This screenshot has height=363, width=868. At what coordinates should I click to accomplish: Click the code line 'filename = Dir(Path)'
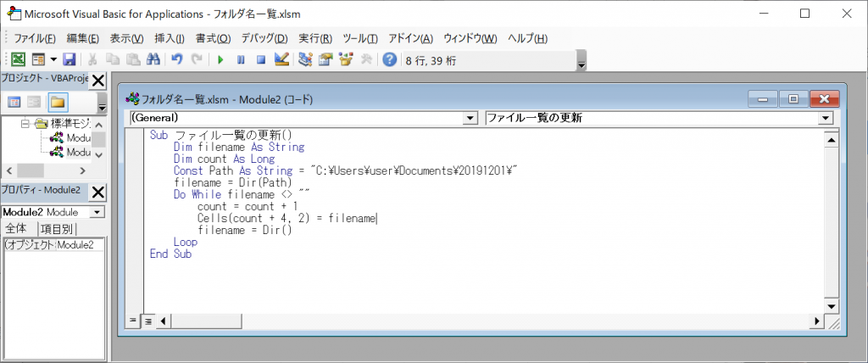(x=232, y=181)
